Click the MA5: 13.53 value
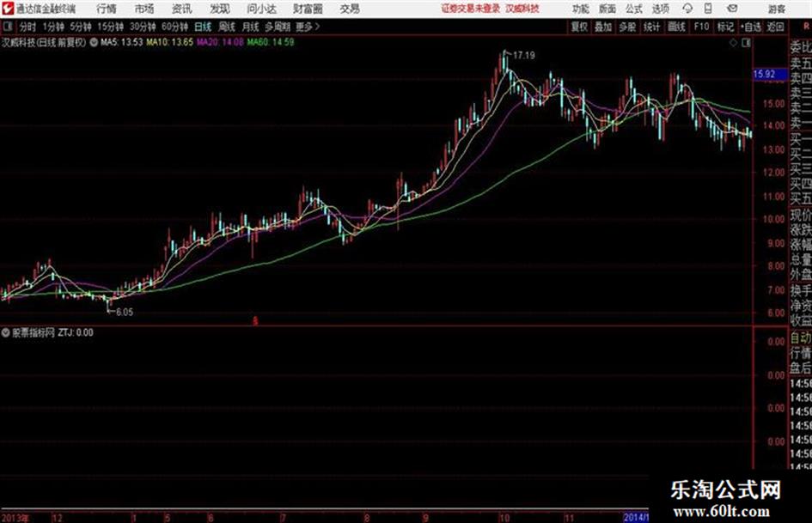 coord(121,42)
